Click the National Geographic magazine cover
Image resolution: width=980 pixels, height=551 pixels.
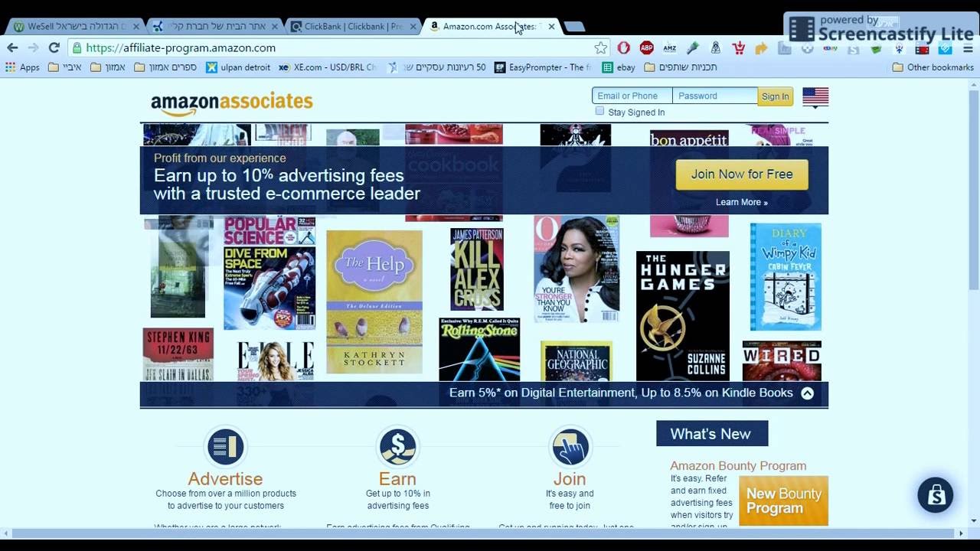tap(577, 360)
